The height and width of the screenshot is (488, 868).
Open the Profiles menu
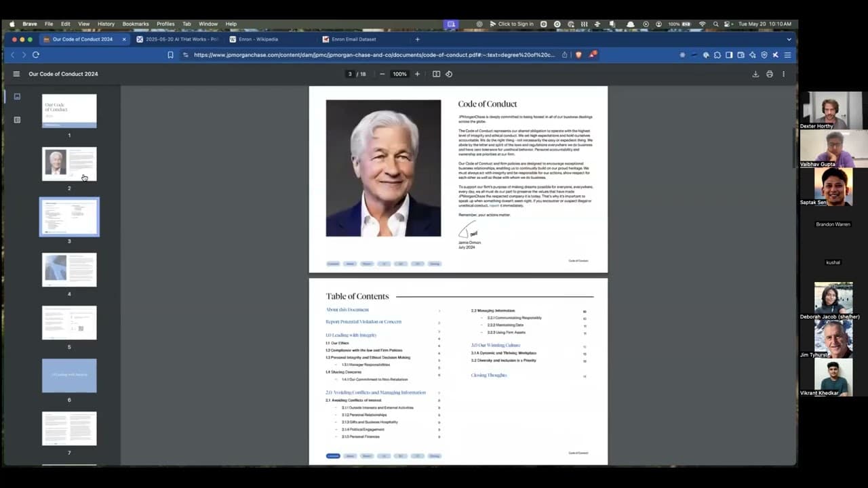(165, 24)
